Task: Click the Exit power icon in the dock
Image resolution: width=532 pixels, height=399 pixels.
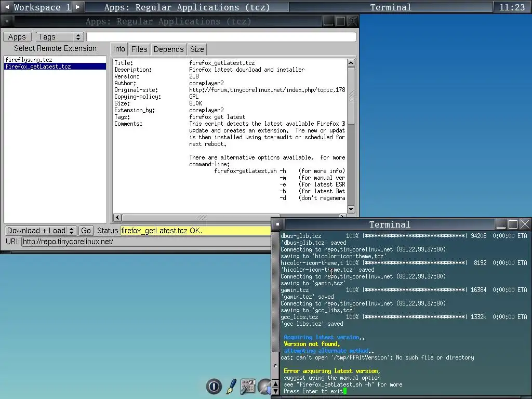Action: point(214,386)
